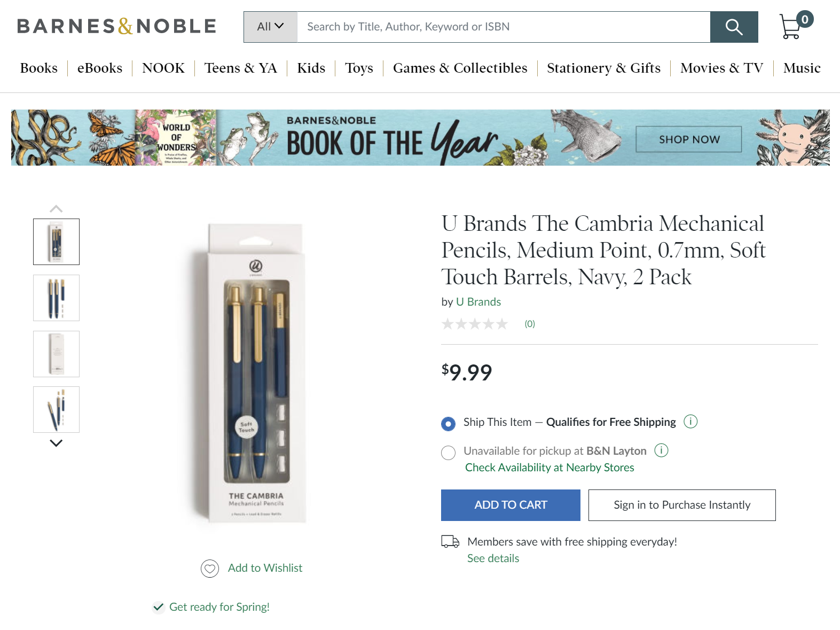Click the magnifying glass search icon
The height and width of the screenshot is (630, 840).
tap(734, 27)
